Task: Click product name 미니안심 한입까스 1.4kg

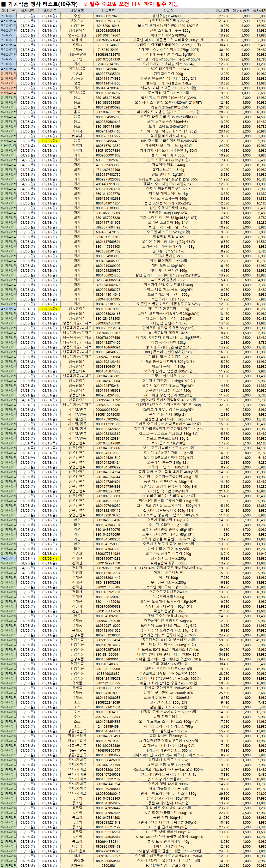Action: [x=168, y=323]
